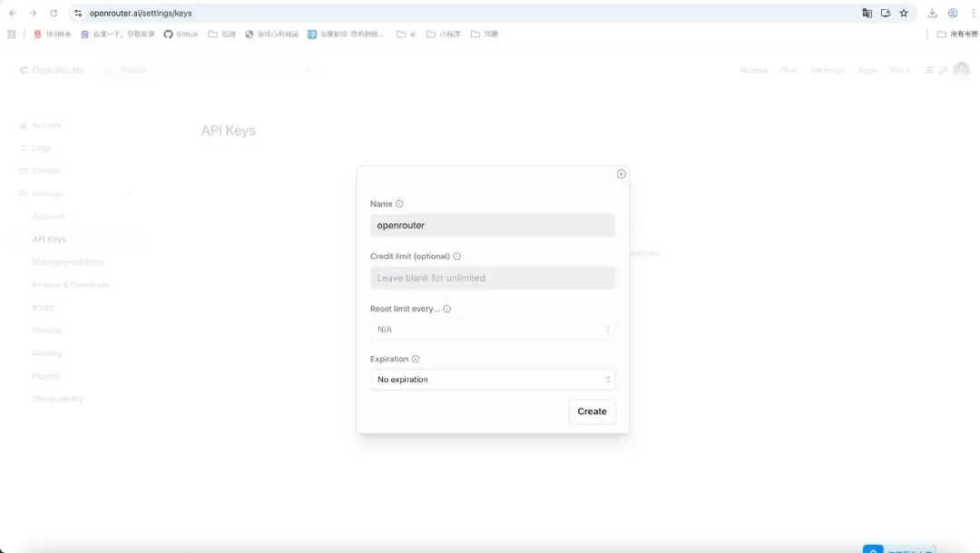
Task: Open Models in the top navigation
Action: (753, 70)
